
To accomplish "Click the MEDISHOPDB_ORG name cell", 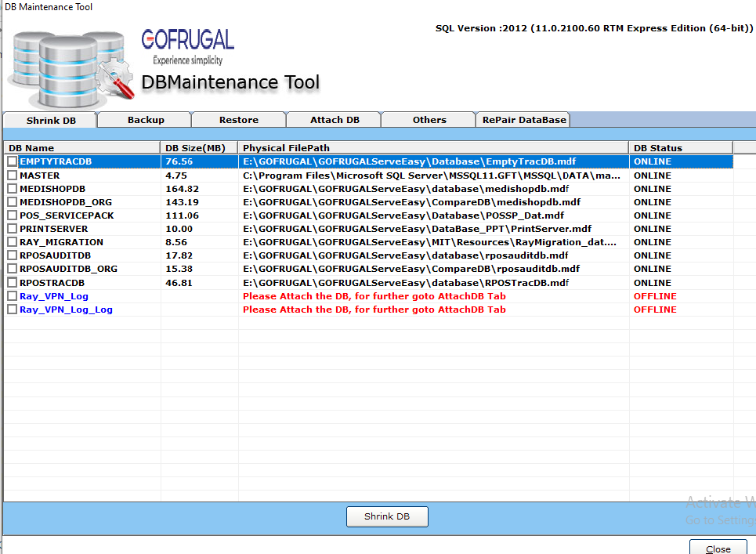I will pyautogui.click(x=66, y=202).
